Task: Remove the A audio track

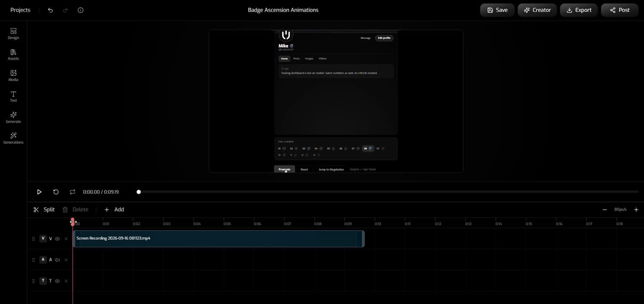Action: 66,260
